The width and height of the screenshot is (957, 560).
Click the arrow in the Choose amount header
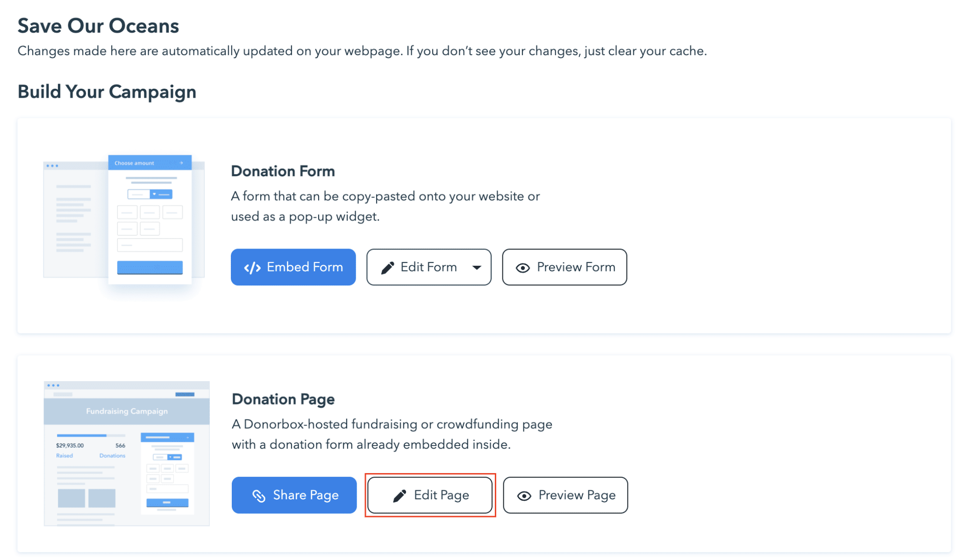click(181, 163)
